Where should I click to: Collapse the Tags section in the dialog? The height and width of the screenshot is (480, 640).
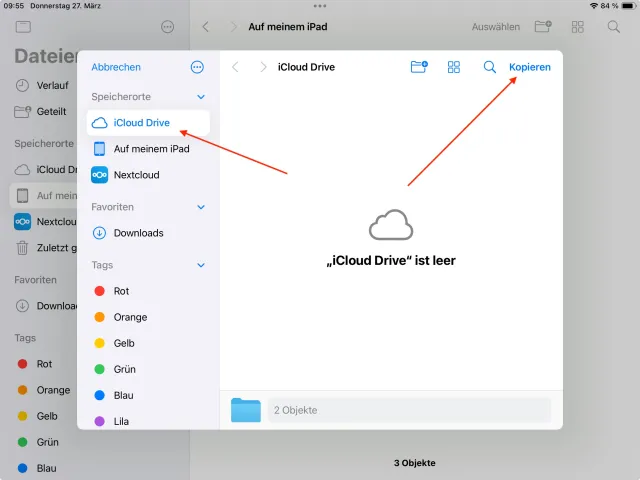[x=201, y=265]
